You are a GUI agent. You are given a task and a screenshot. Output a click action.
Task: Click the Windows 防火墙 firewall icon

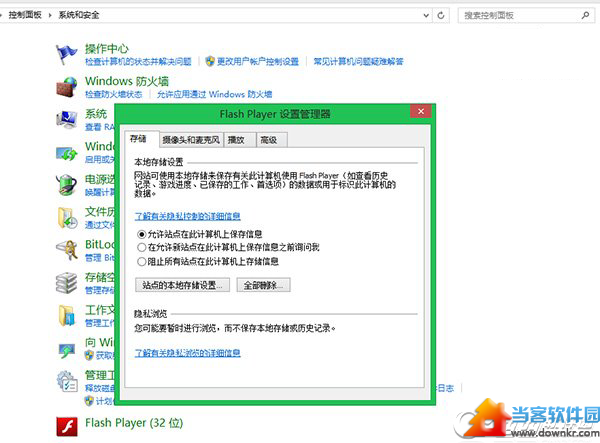coord(67,87)
